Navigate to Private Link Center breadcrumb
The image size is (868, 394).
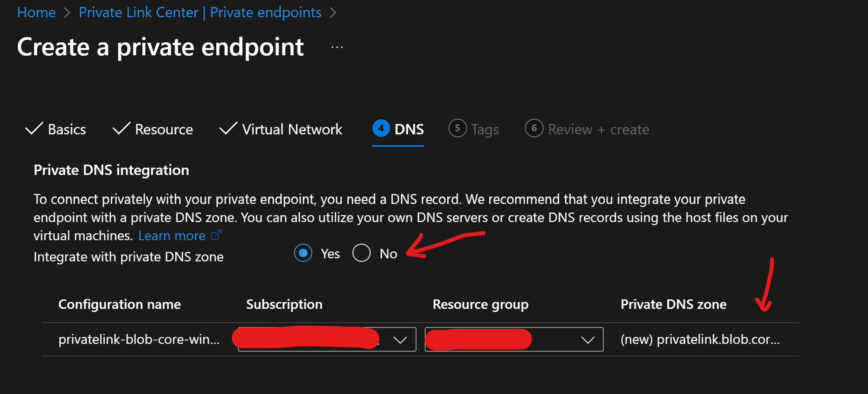[200, 12]
